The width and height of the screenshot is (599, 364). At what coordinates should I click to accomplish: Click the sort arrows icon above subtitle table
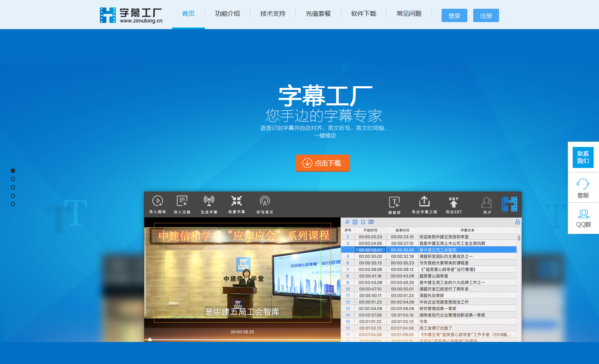click(347, 222)
